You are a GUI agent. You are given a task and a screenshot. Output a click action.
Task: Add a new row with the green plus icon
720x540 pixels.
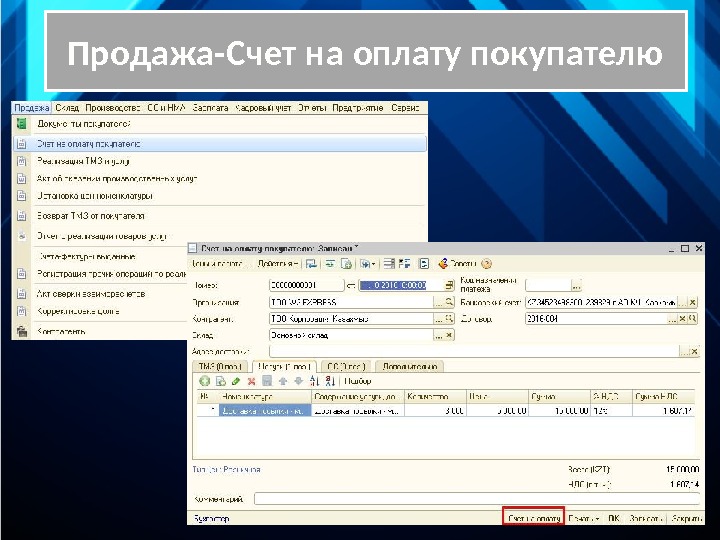pos(205,381)
